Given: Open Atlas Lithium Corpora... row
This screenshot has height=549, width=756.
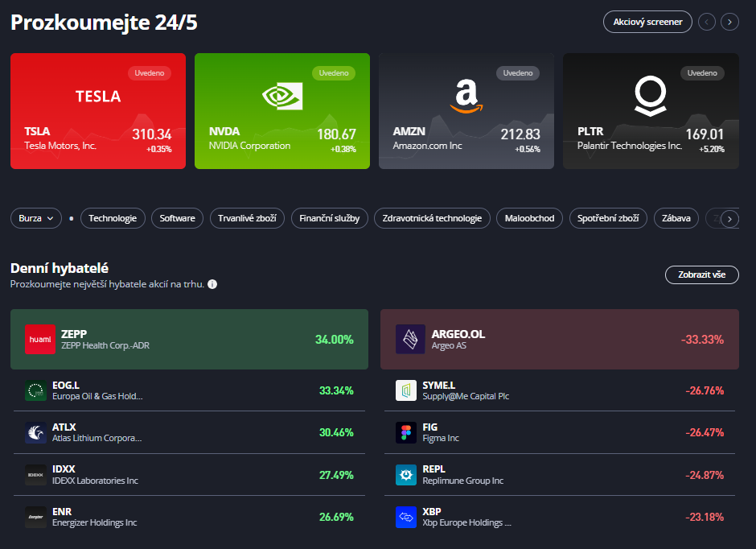Looking at the screenshot, I should coord(189,432).
